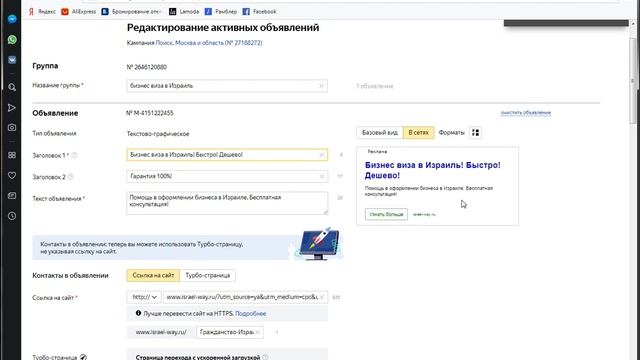Click the preview site domain link
Screen dimensions: 640x360
(424, 214)
